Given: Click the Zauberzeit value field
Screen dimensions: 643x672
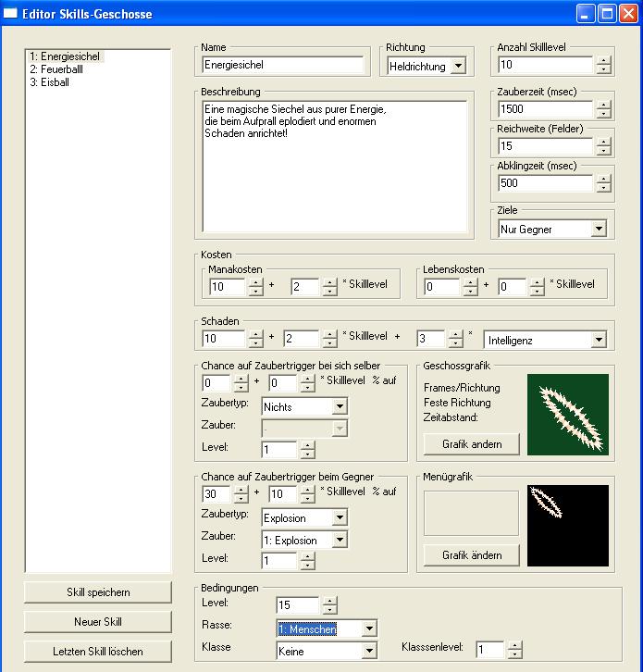Looking at the screenshot, I should [x=545, y=109].
